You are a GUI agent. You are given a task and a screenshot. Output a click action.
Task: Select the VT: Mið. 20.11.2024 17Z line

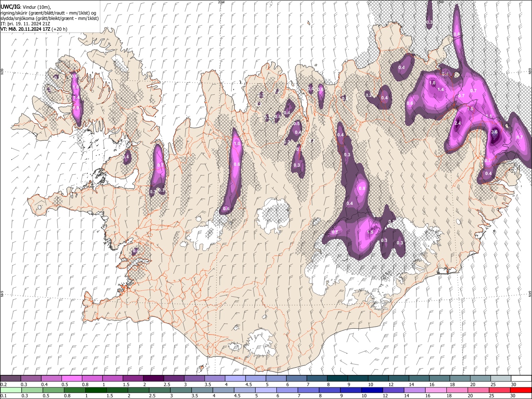click(34, 29)
